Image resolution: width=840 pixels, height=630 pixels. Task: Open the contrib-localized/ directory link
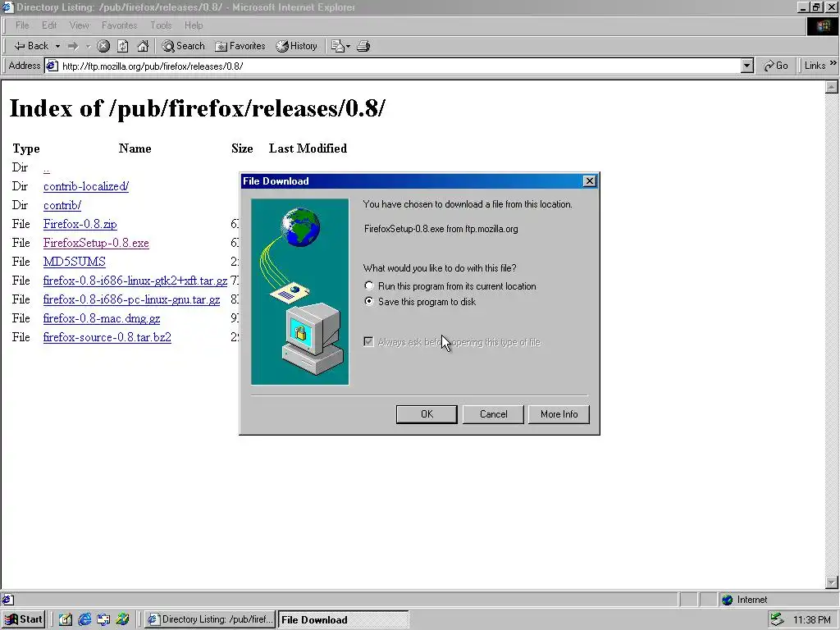click(85, 186)
